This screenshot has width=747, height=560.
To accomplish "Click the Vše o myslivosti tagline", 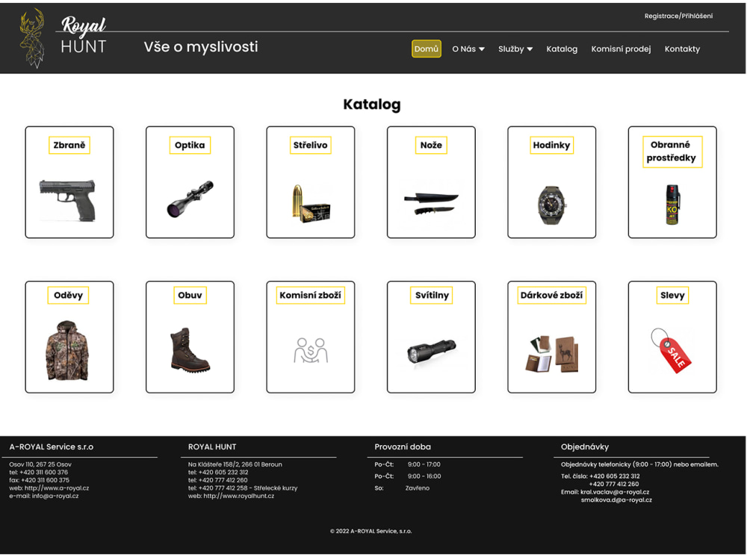I will click(201, 46).
